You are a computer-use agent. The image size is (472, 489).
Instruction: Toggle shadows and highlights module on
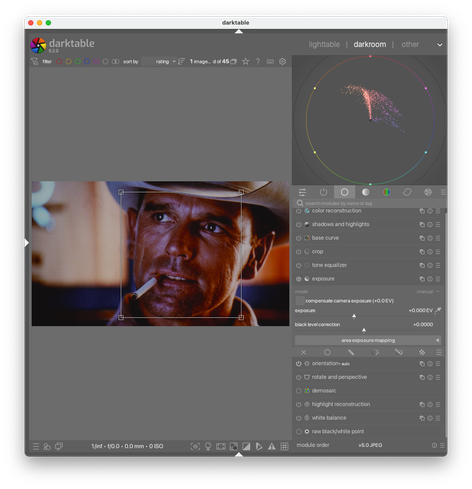tap(299, 224)
